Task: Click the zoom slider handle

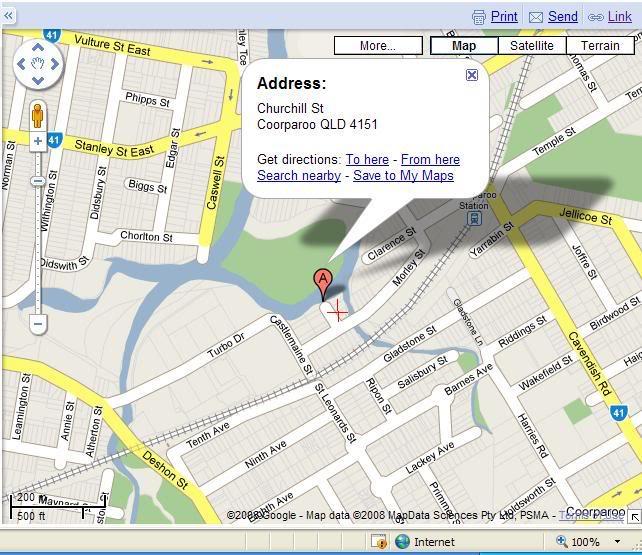Action: pos(38,181)
